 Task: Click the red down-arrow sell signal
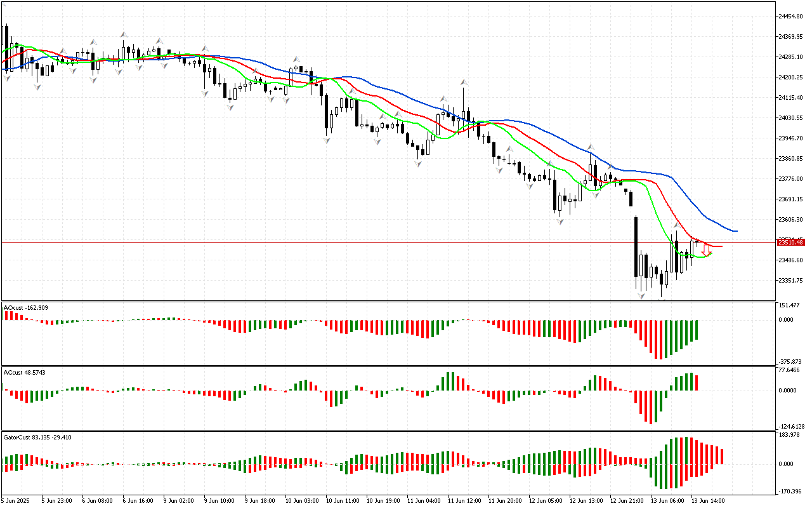pyautogui.click(x=705, y=250)
